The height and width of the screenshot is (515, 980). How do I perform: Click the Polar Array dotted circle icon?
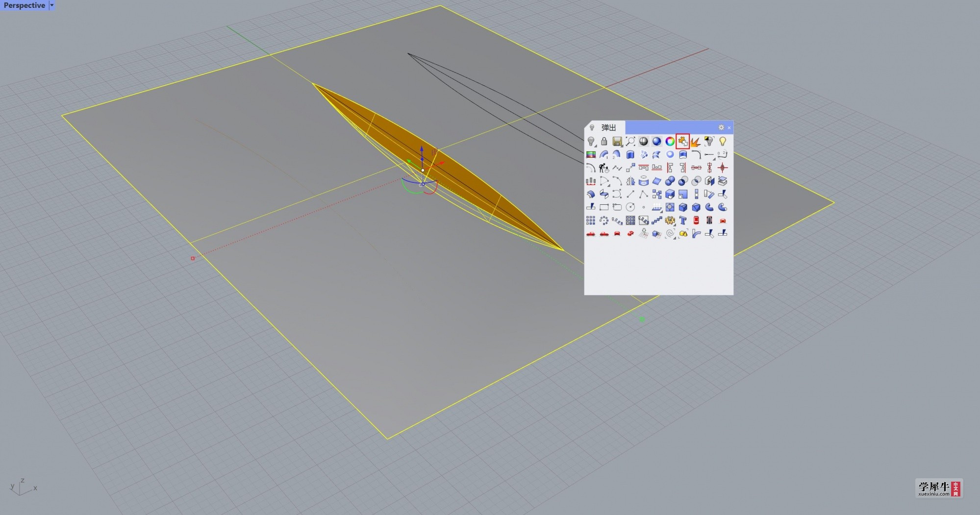click(x=604, y=221)
